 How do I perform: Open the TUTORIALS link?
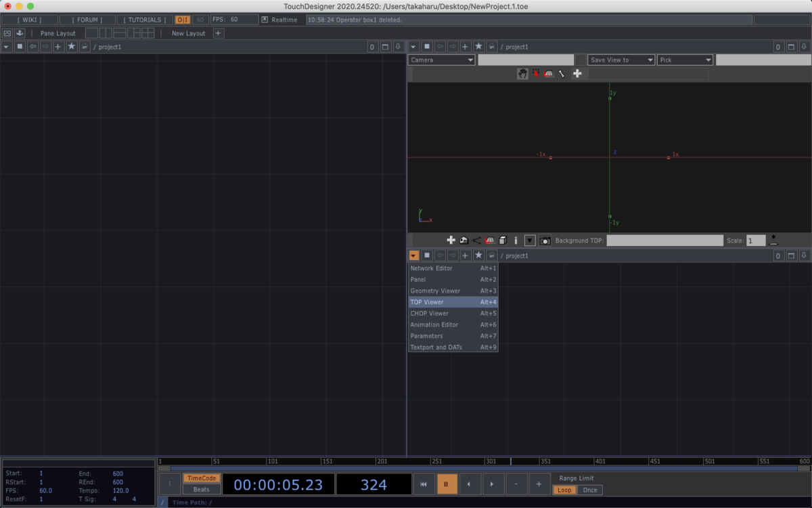[144, 20]
